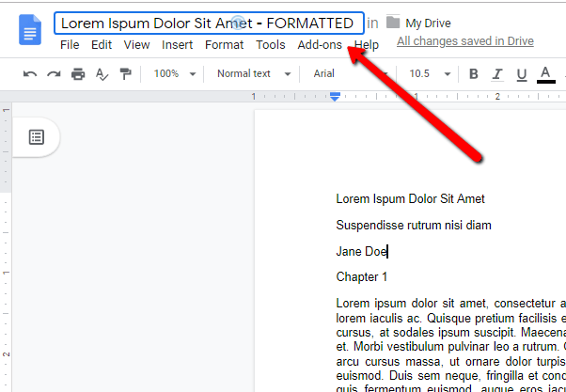Open the 100% zoom dropdown

click(175, 74)
